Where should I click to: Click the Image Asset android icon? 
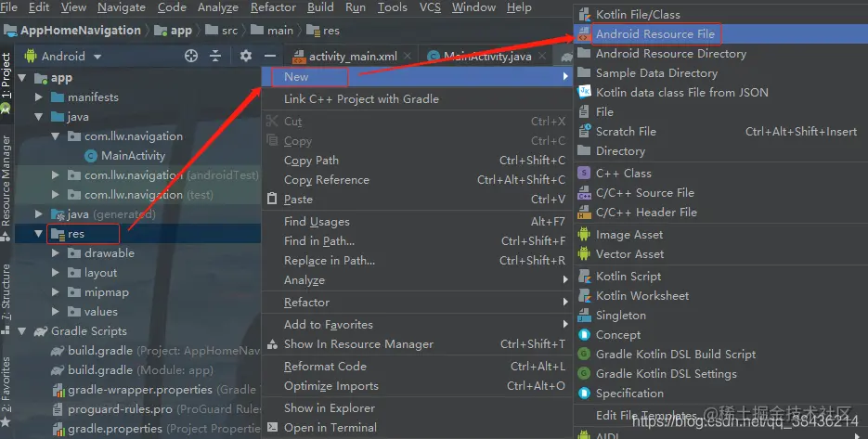point(584,235)
